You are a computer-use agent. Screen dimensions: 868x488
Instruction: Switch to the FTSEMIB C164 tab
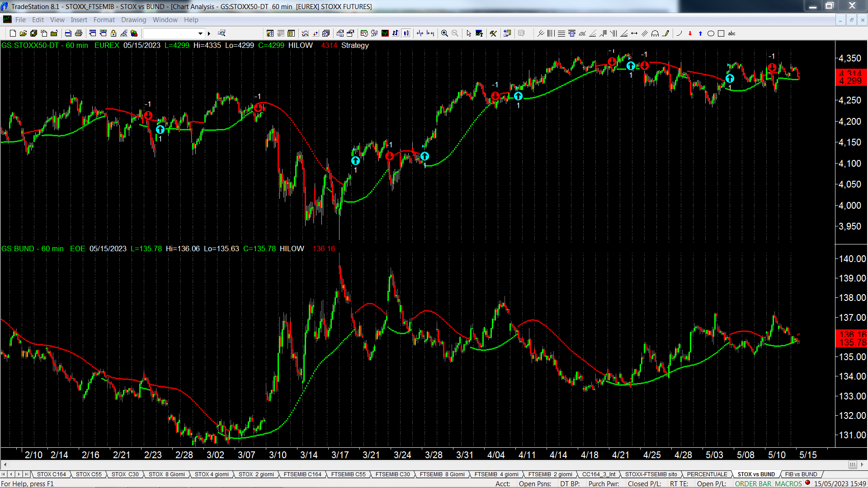click(302, 474)
